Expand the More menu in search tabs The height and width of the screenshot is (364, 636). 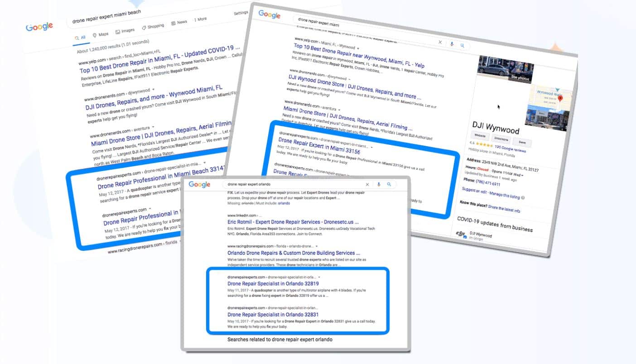(200, 19)
